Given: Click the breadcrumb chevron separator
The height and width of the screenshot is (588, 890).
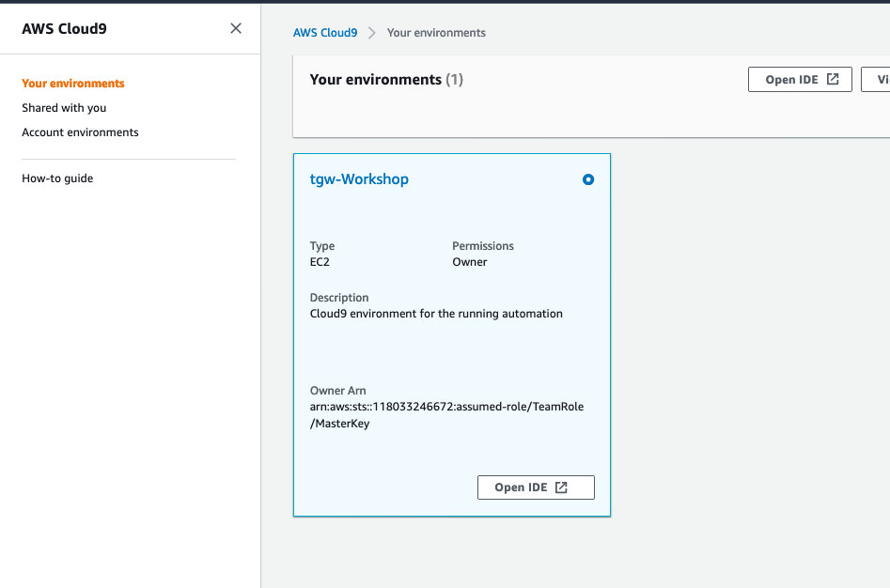Looking at the screenshot, I should [372, 33].
